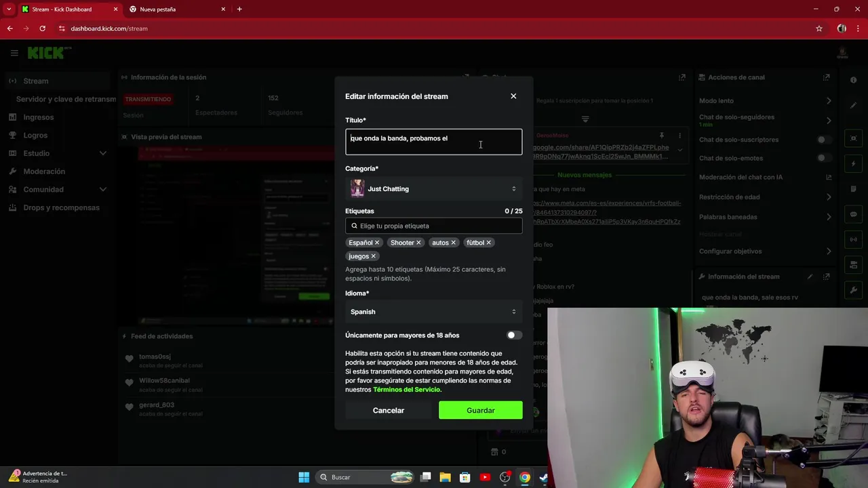The height and width of the screenshot is (488, 868).
Task: Open the dashboard hamburger menu
Action: click(x=14, y=53)
